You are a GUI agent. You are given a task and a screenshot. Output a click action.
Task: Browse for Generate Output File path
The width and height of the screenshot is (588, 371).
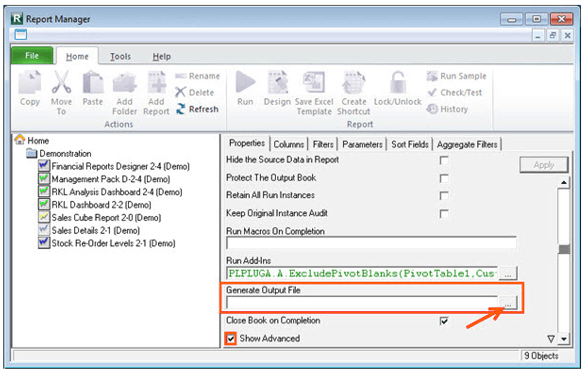coord(508,303)
